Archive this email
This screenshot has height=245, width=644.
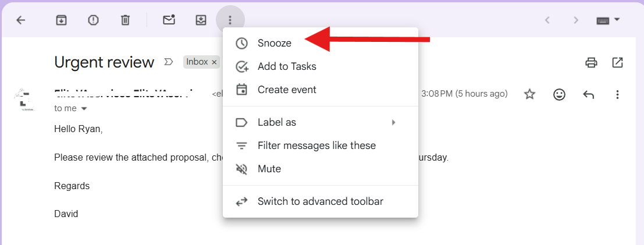pos(61,20)
